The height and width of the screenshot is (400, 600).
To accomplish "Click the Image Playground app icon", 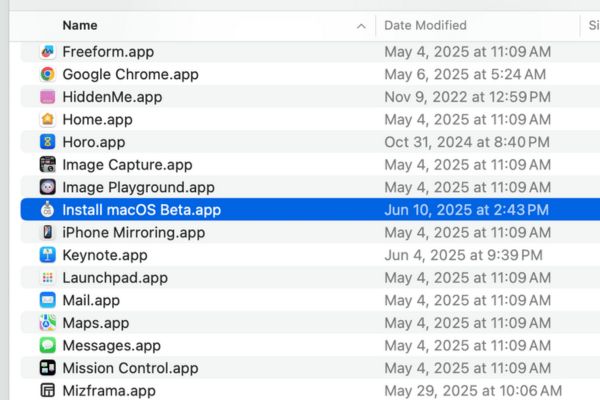I will pyautogui.click(x=47, y=187).
